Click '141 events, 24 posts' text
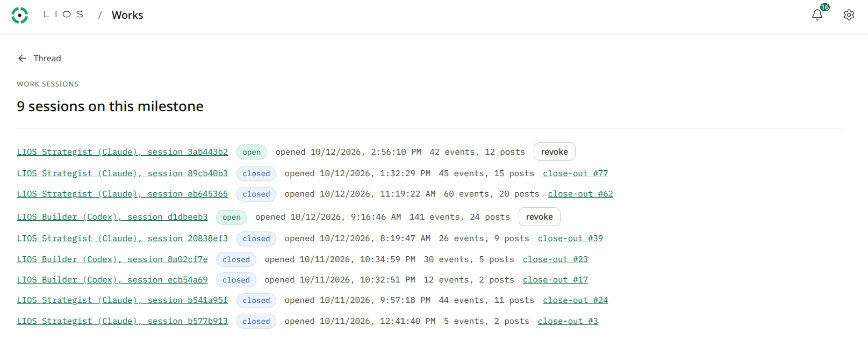The width and height of the screenshot is (868, 355). coord(460,217)
